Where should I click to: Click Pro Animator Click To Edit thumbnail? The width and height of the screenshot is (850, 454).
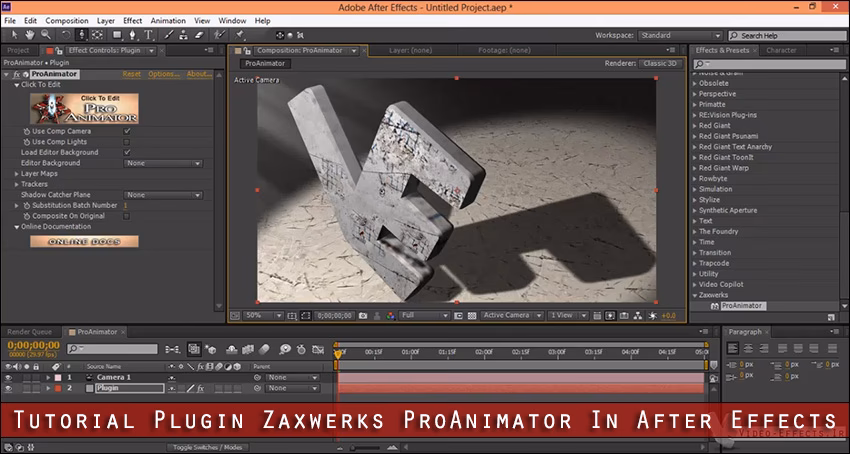click(84, 108)
